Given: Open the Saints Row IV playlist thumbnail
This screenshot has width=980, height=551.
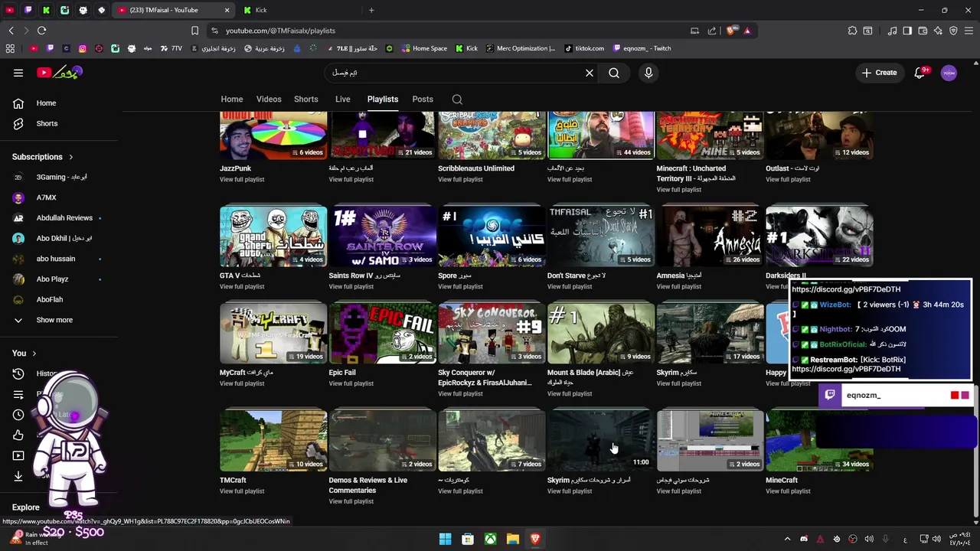Looking at the screenshot, I should (x=382, y=236).
